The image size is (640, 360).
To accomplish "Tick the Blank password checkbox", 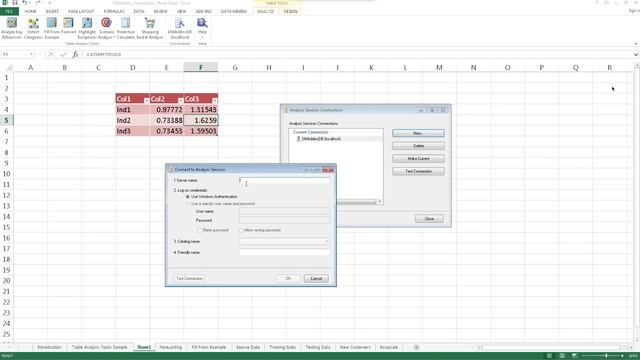I will click(200, 230).
